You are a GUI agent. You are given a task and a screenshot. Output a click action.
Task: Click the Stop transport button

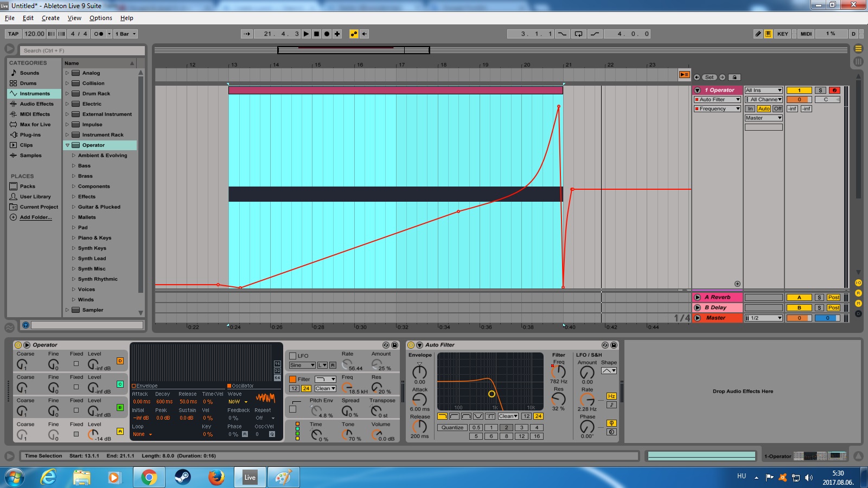pos(317,34)
